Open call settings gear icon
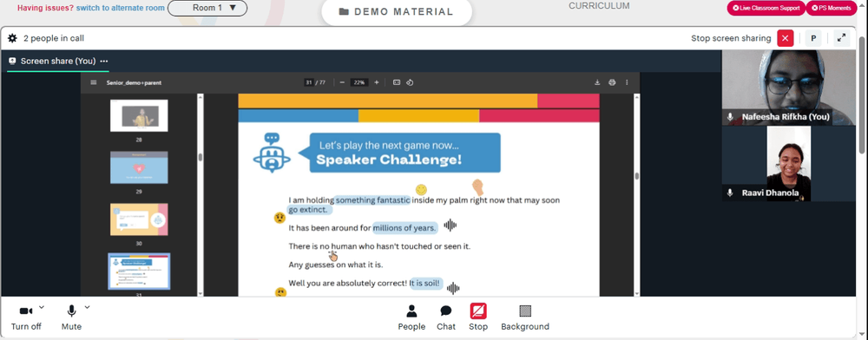Viewport: 868px width, 340px height. 12,38
